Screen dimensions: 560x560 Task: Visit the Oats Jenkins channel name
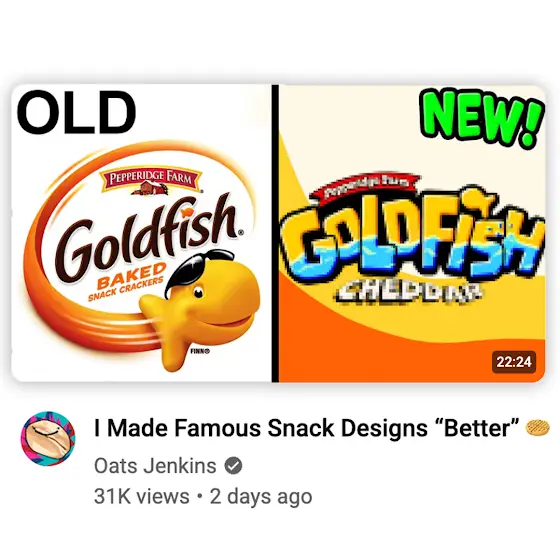coord(155,466)
